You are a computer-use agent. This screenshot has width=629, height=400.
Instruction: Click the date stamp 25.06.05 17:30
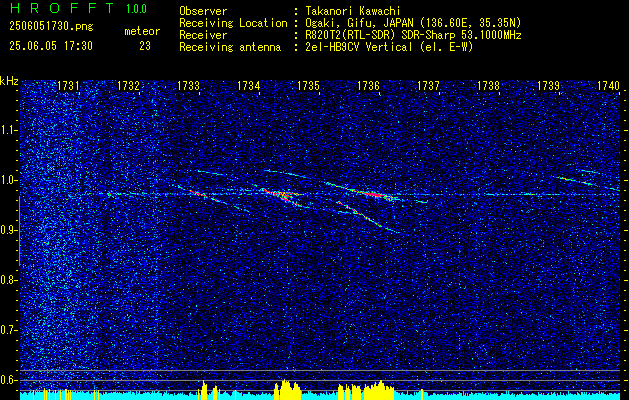click(51, 46)
